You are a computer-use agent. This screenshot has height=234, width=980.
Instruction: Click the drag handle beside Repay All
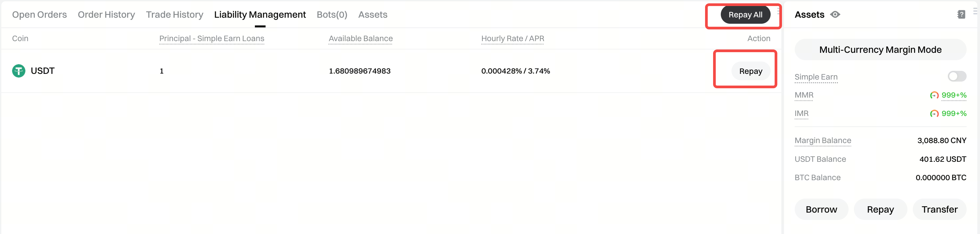(778, 11)
